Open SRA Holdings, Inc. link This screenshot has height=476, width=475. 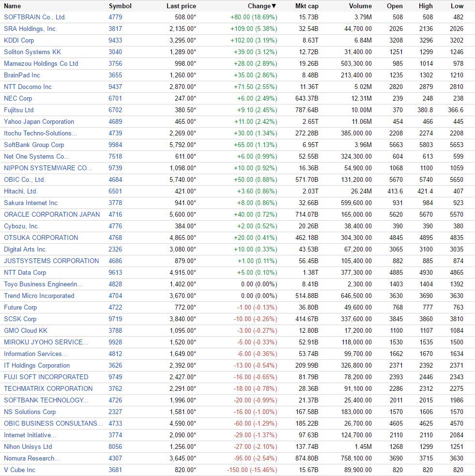click(31, 29)
